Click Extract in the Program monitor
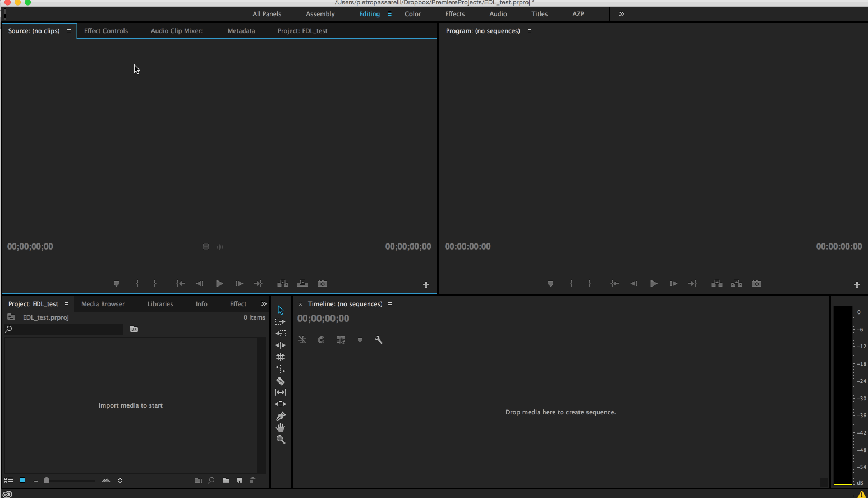 737,284
